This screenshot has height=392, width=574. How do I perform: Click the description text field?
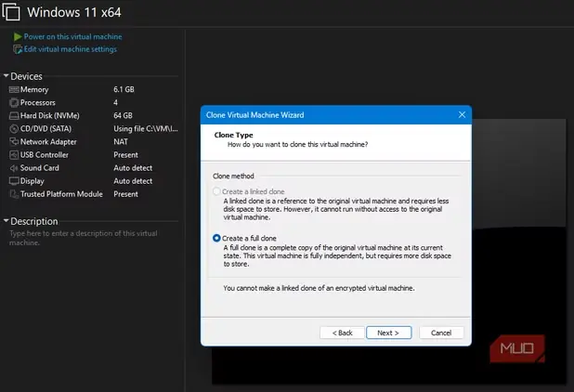[x=84, y=238]
